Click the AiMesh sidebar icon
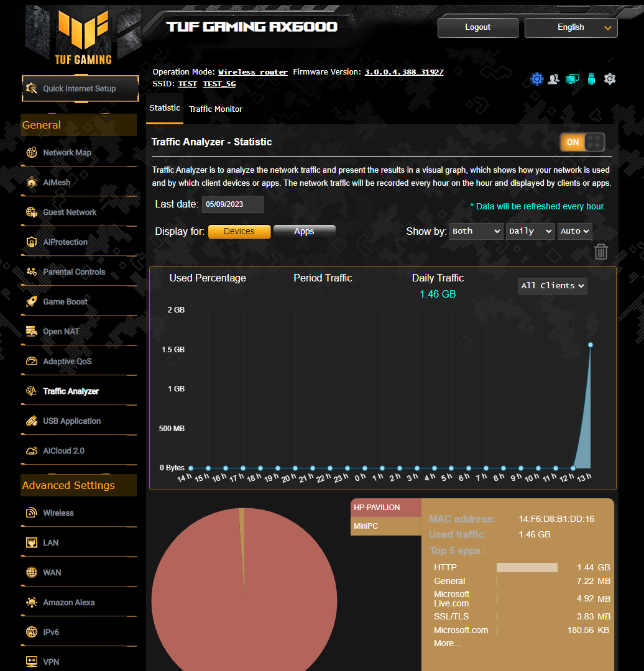The height and width of the screenshot is (671, 644). (32, 182)
